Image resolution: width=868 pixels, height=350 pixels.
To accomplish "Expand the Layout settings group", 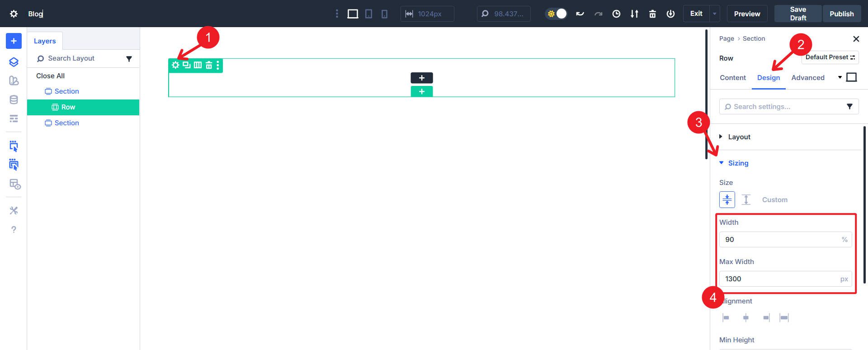I will click(x=739, y=137).
